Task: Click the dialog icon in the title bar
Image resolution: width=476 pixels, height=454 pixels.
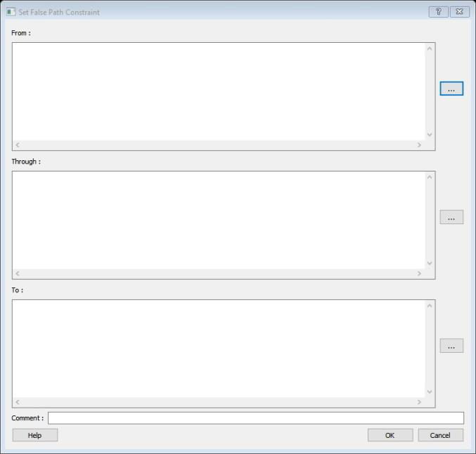Action: click(x=11, y=12)
